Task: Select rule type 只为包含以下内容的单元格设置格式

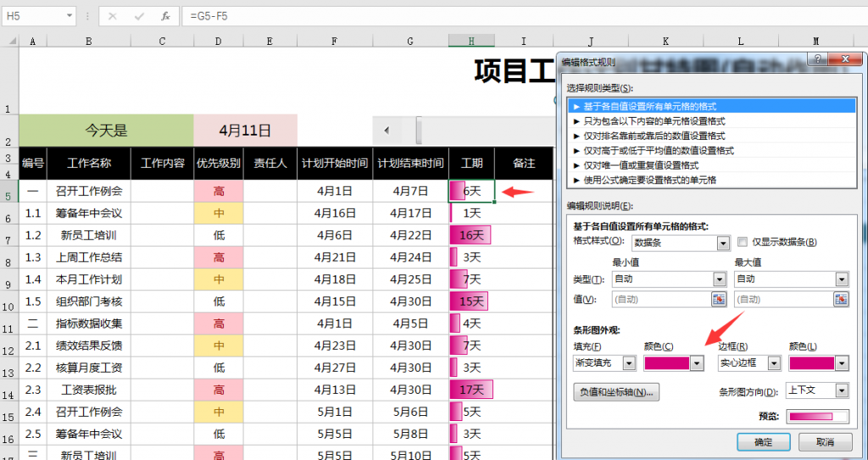Action: tap(711, 120)
